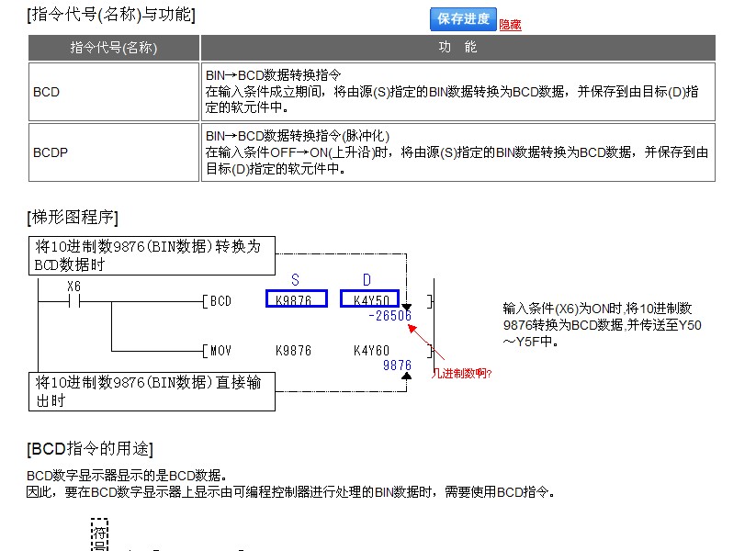The height and width of the screenshot is (551, 756).
Task: Click the K9876 operand in MOV rung
Action: 293,351
